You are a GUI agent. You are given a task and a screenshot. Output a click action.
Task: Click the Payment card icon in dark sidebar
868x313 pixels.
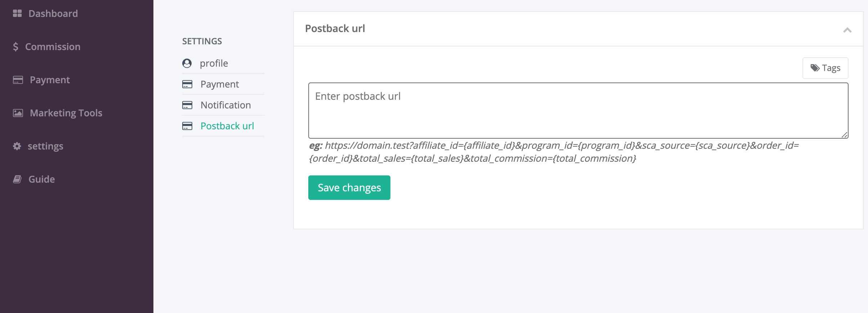[18, 80]
